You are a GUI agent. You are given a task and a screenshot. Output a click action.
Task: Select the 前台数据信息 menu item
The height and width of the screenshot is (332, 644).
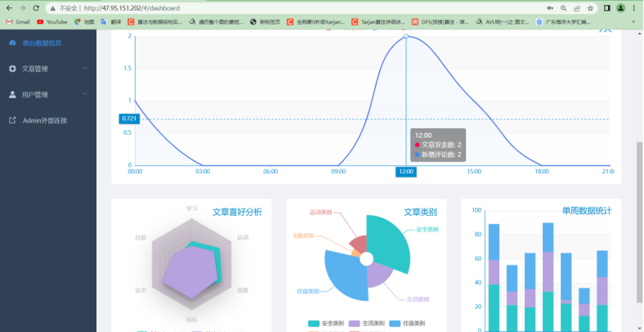pyautogui.click(x=42, y=43)
